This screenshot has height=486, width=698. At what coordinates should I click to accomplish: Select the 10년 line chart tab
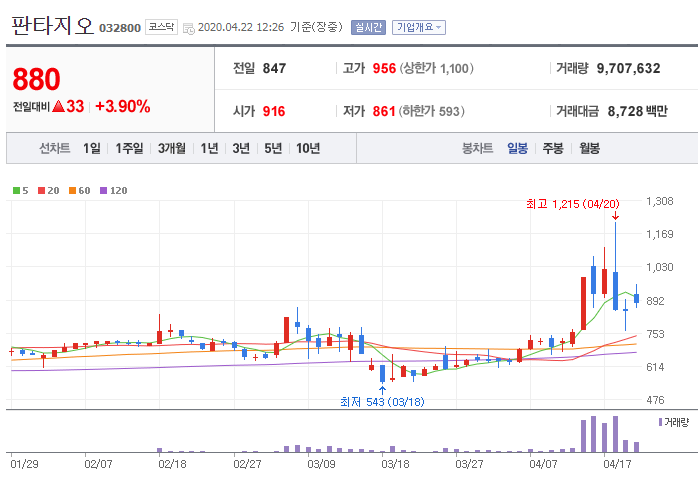click(308, 148)
